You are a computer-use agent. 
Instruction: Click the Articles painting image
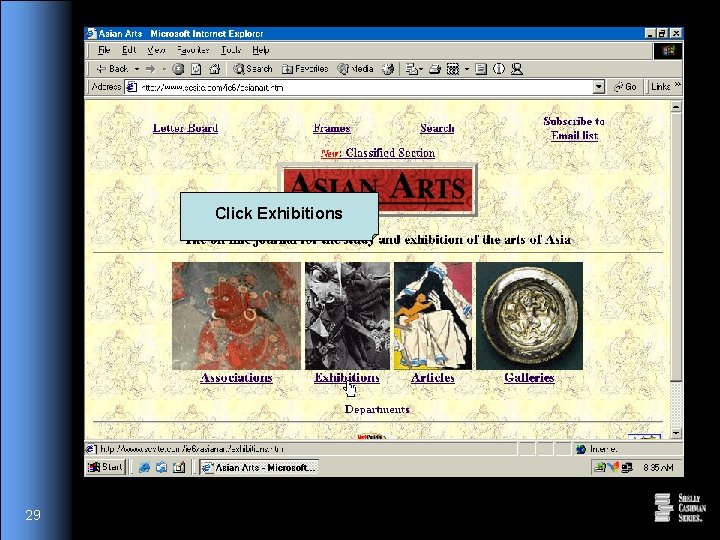coord(433,315)
